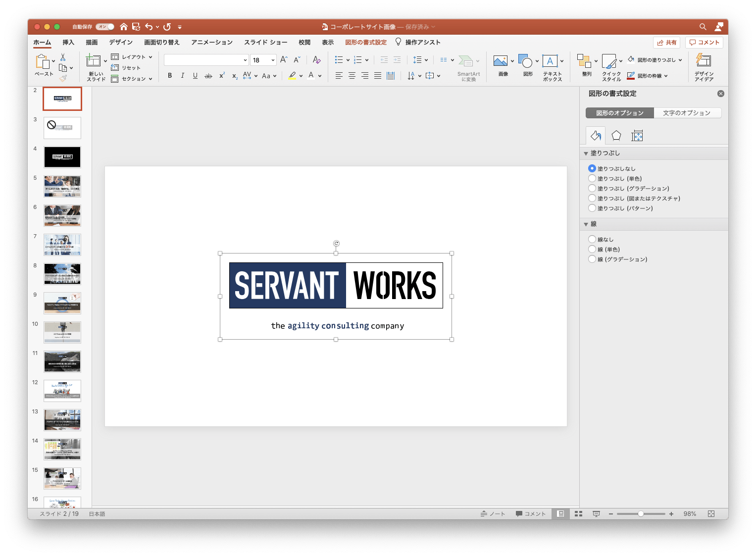Screen dimensions: 756x556
Task: Start slideshow from status bar icon
Action: coord(596,514)
